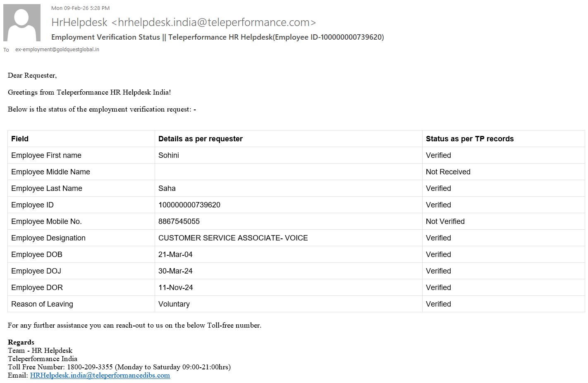Click the sender's profile avatar picture

pyautogui.click(x=22, y=23)
